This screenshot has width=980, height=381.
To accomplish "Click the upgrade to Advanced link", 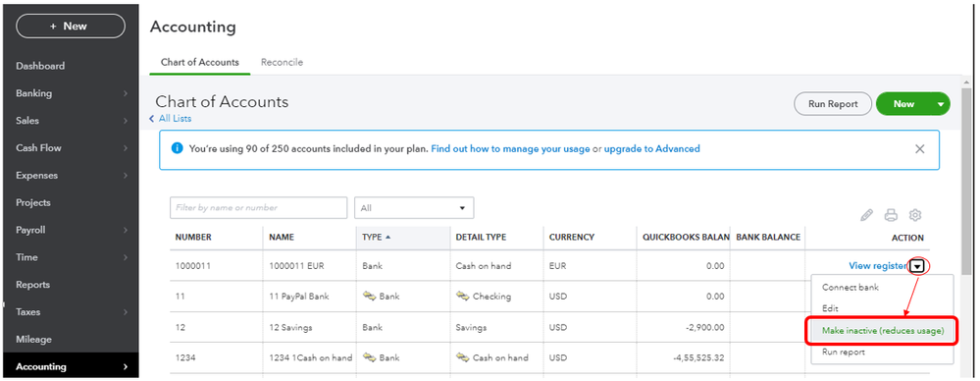I will coord(652,149).
